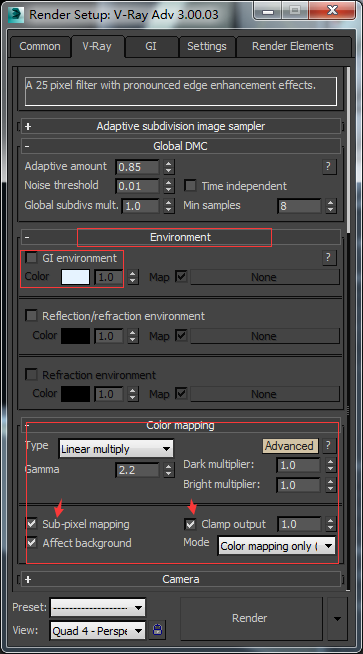The image size is (363, 654).
Task: Open help for Environment rollout
Action: (329, 258)
